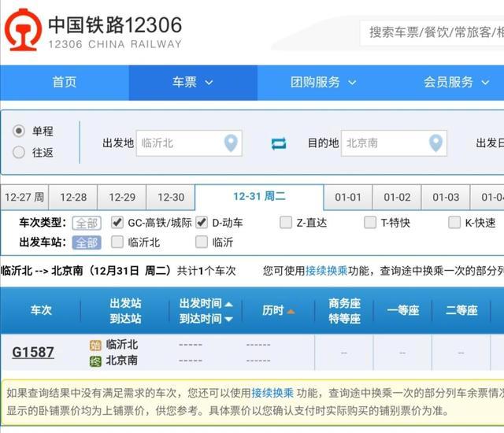Viewport: 504px width, 433px height.
Task: Sort by duration using 历时 arrow
Action: click(x=291, y=311)
